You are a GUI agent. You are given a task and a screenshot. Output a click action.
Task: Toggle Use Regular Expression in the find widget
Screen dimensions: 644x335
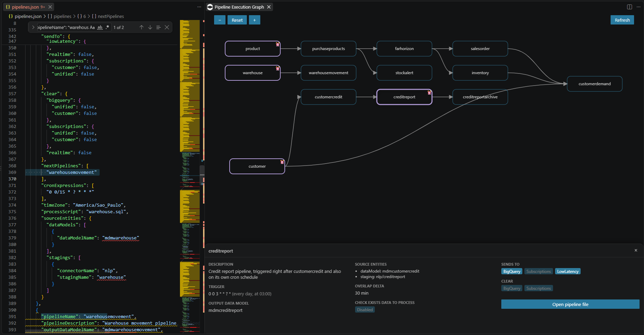pyautogui.click(x=107, y=27)
